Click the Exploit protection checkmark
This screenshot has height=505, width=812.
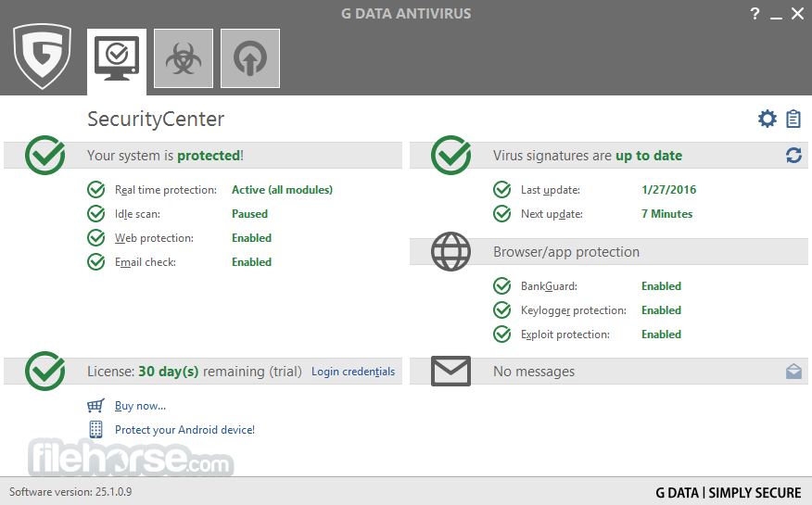pos(501,335)
